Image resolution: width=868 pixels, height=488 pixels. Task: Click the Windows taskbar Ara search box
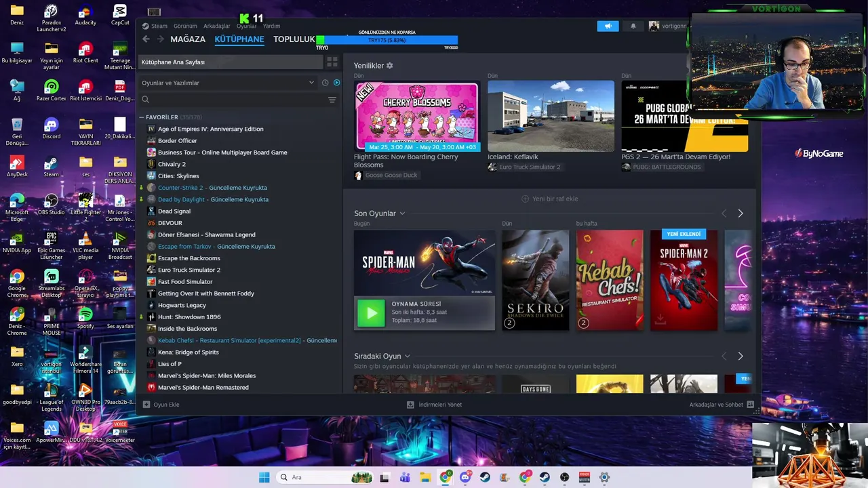point(324,477)
